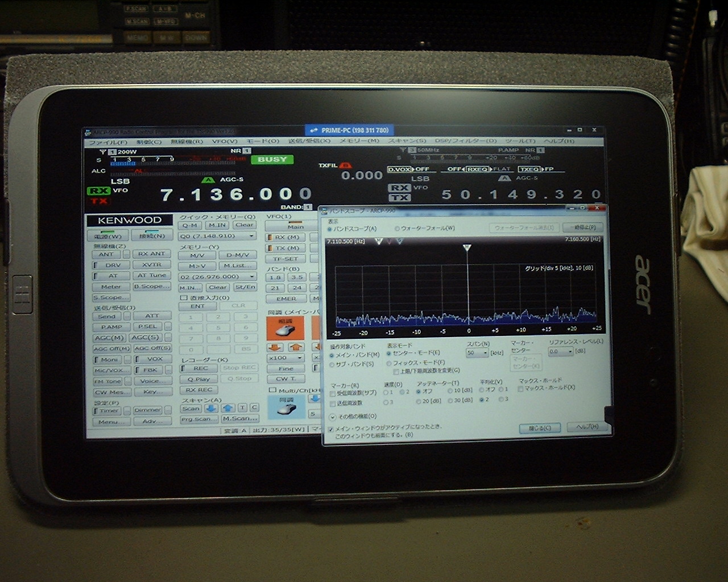Click the blue fine tuning knob icon

pyautogui.click(x=287, y=407)
